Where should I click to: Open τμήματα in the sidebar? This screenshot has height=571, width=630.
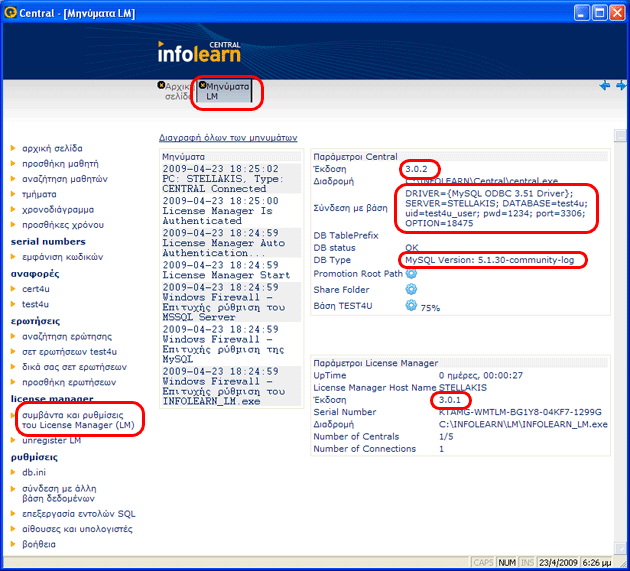tap(39, 194)
